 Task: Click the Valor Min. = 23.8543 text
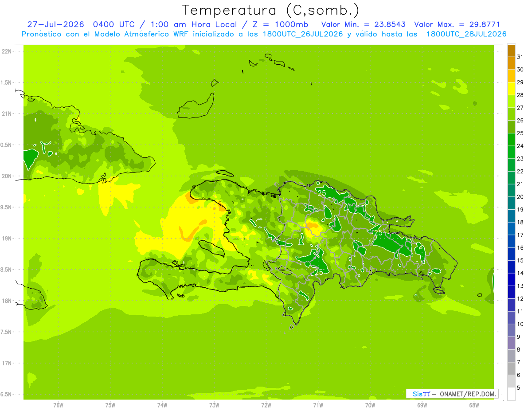364,24
